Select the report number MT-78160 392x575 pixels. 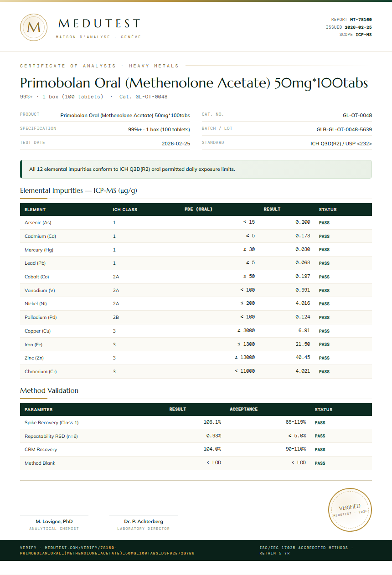(x=361, y=20)
